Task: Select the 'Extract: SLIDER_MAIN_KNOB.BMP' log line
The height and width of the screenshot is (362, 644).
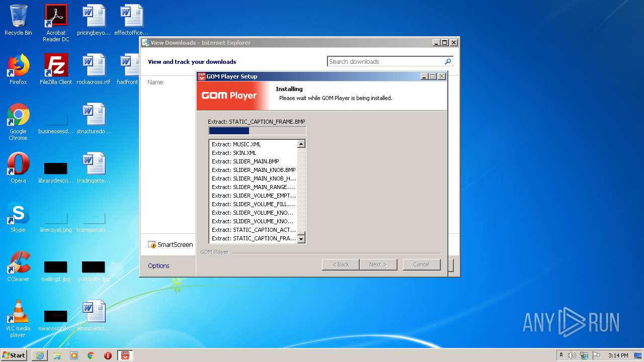Action: 254,170
